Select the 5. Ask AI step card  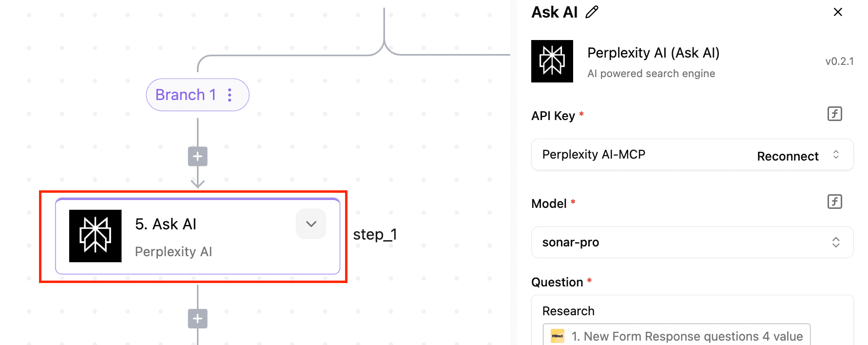click(198, 236)
